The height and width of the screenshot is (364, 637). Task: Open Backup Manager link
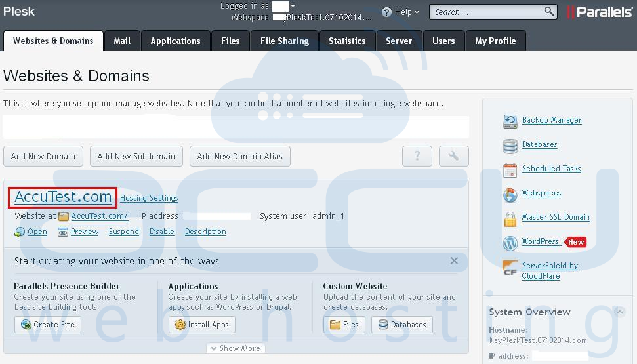[552, 120]
